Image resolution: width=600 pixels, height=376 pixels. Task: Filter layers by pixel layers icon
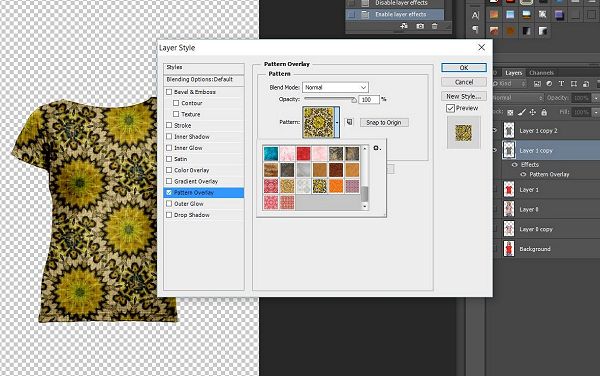(x=537, y=83)
